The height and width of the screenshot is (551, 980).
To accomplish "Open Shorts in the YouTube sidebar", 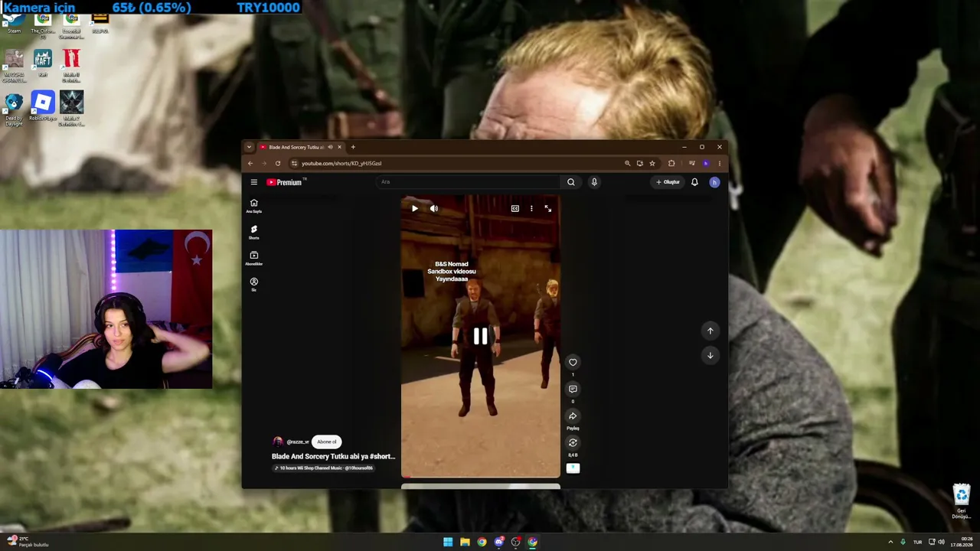I will pyautogui.click(x=254, y=232).
